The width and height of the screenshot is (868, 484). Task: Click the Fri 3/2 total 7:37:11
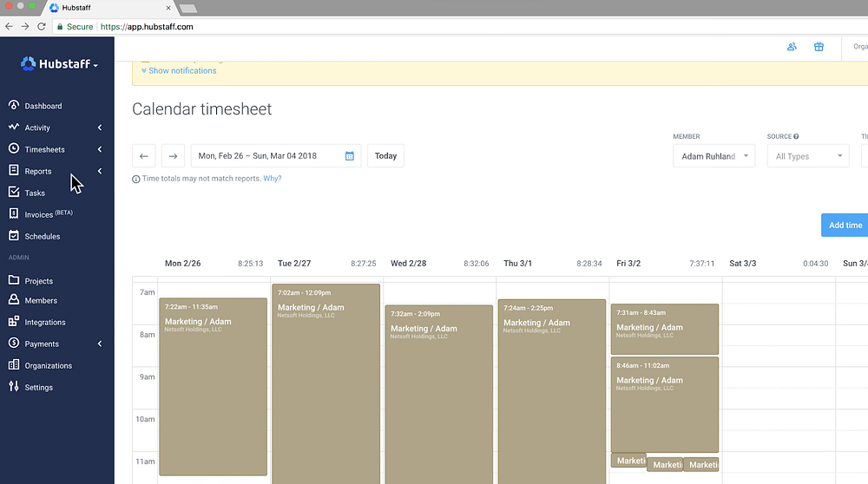point(702,264)
